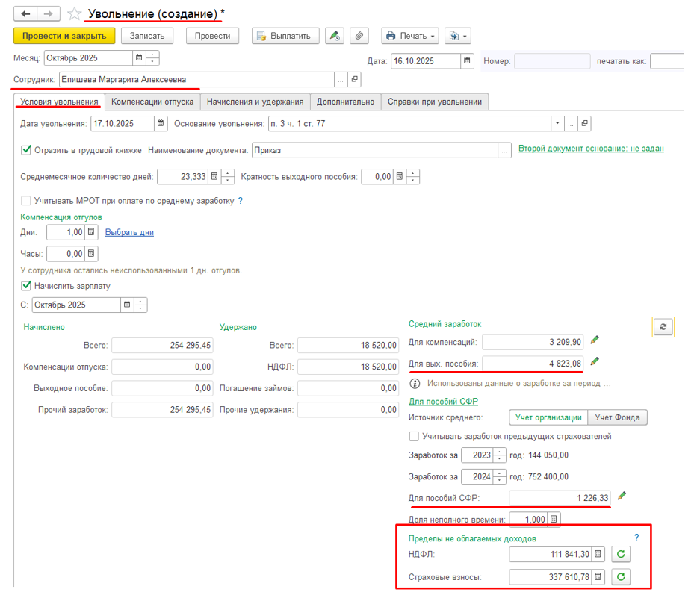Refresh NDFL non-taxable limit
Viewport: 700px width, 601px height.
(621, 554)
